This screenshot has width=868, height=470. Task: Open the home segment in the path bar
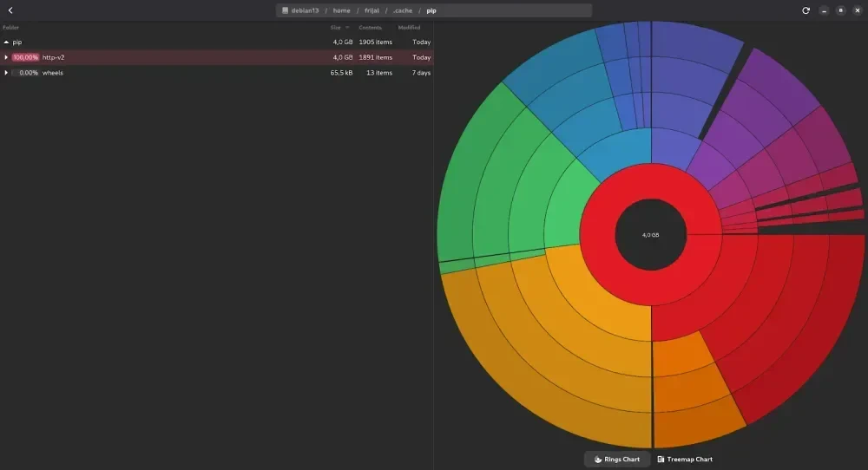pyautogui.click(x=341, y=10)
